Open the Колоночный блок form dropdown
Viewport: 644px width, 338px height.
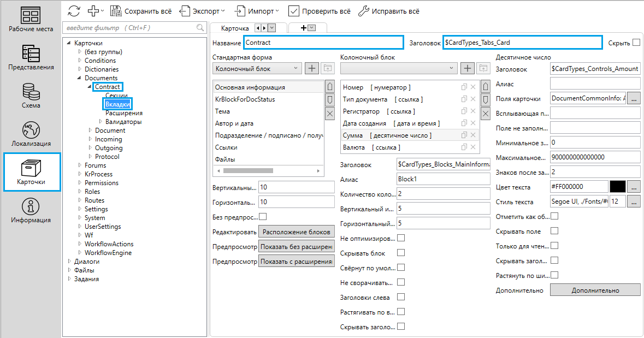point(256,68)
